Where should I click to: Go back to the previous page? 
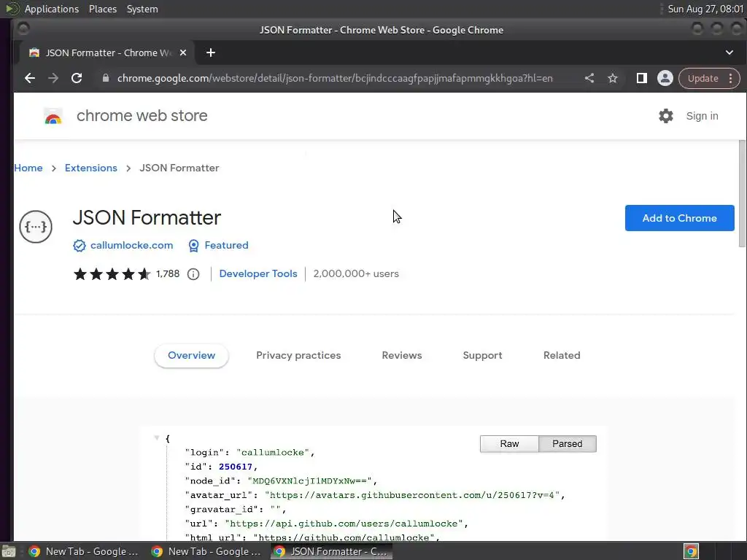pyautogui.click(x=30, y=78)
